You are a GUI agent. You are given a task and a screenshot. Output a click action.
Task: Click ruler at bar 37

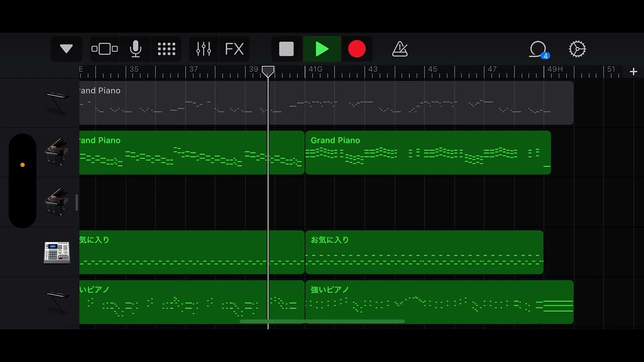(193, 69)
